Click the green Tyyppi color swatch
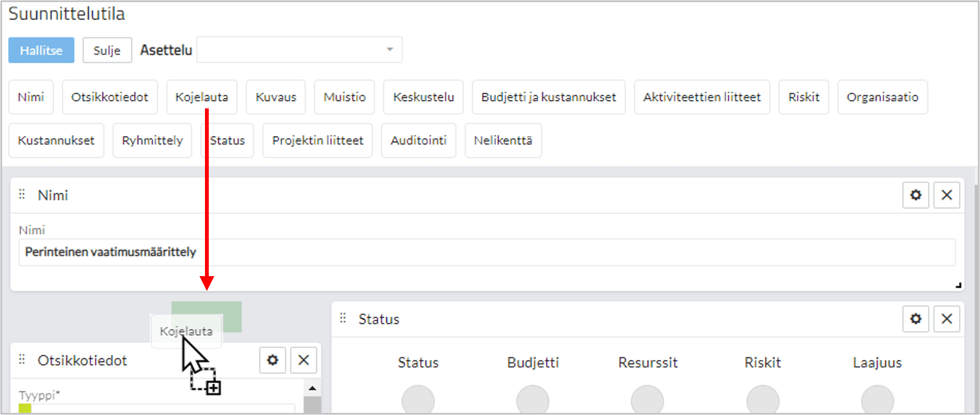Viewport: 980px width, 415px height. (25, 409)
